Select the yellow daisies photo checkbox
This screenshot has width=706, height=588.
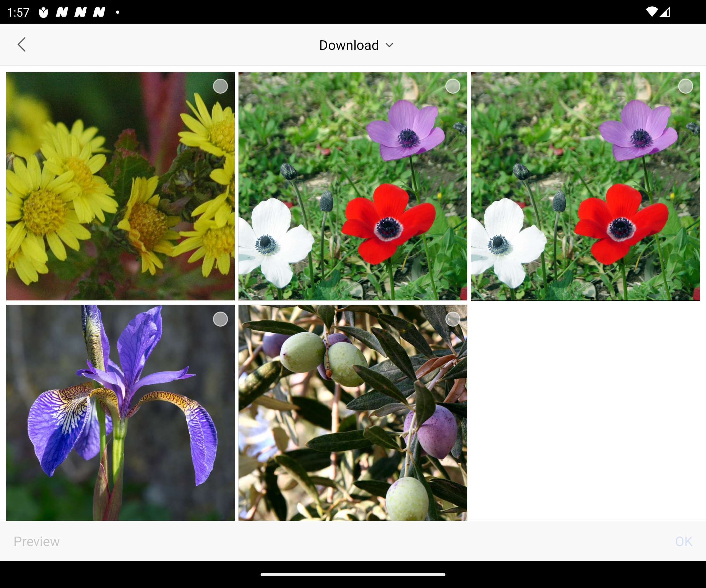click(x=220, y=86)
